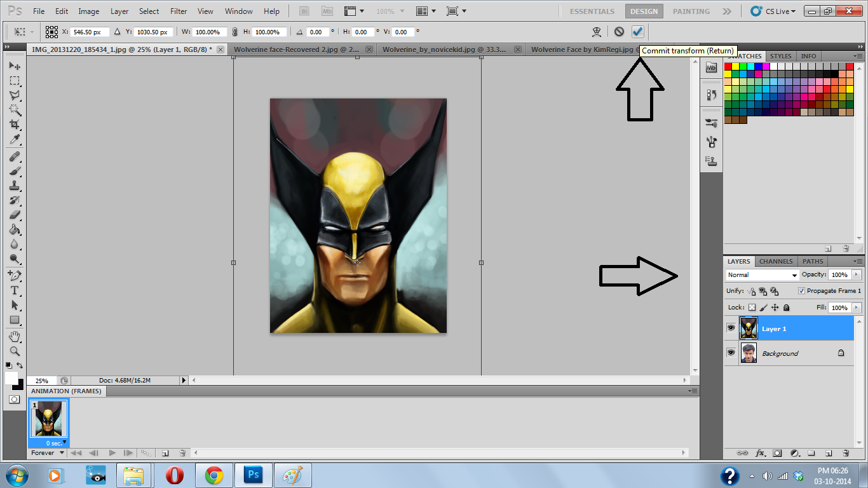Switch to warp mode icon
This screenshot has width=868, height=488.
tap(597, 31)
